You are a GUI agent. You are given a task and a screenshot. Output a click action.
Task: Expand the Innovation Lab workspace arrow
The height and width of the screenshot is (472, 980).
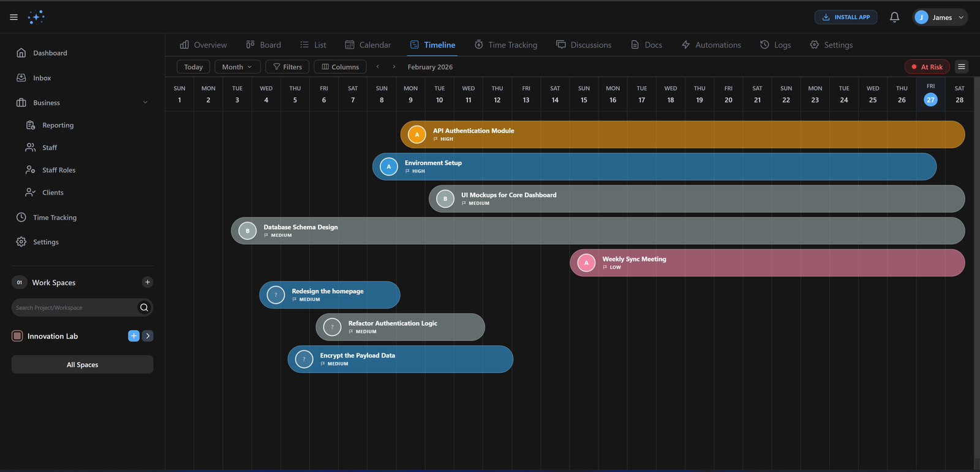(x=148, y=335)
